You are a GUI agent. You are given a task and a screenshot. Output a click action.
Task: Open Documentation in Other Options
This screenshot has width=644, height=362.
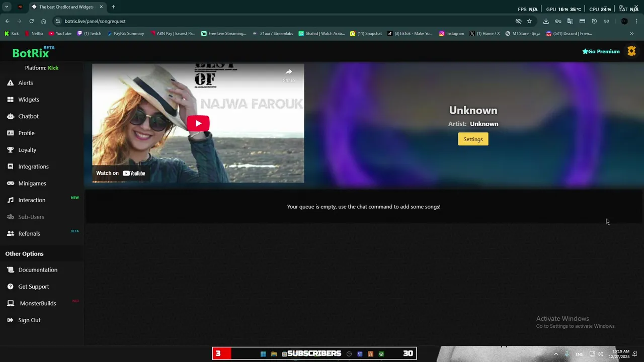tap(38, 270)
